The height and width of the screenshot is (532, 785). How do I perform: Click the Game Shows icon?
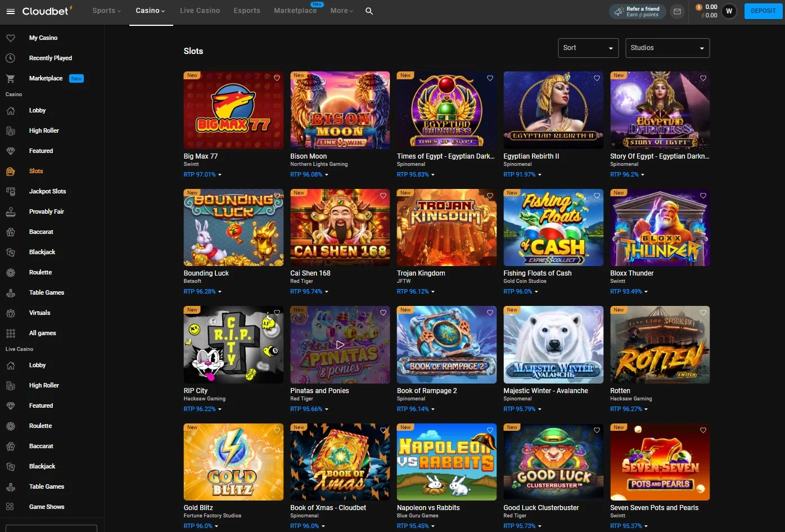[10, 507]
